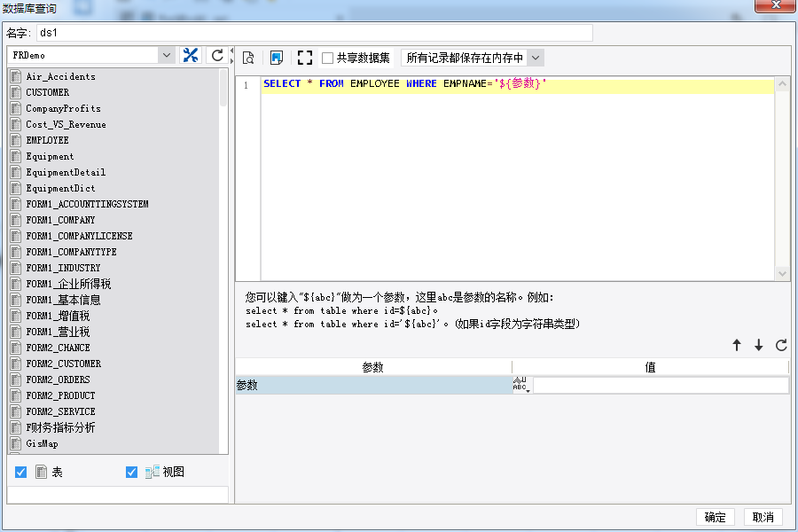
Task: Select the FORM2_CUSTOMER table
Action: [x=63, y=364]
